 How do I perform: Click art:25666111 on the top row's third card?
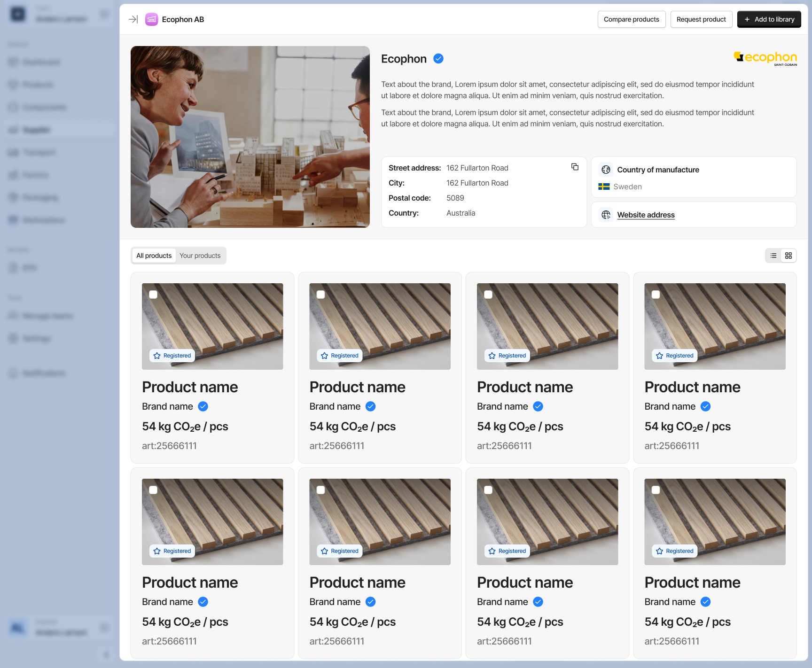pos(504,446)
